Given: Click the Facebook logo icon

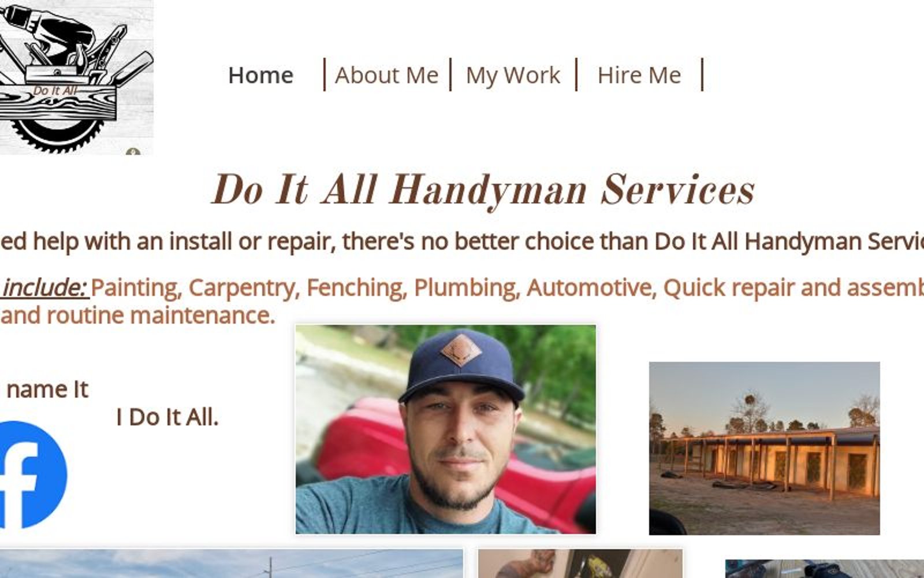Looking at the screenshot, I should click(x=33, y=475).
